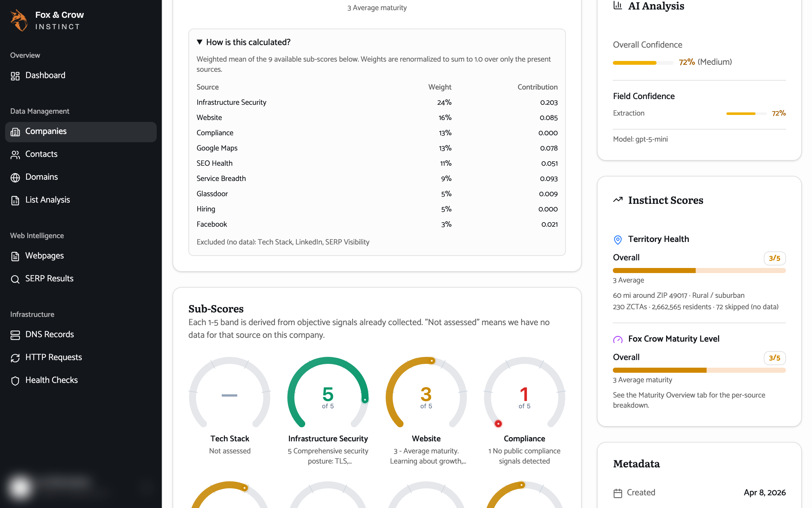Click the Territory Health 3/5 badge
This screenshot has width=812, height=508.
point(775,258)
